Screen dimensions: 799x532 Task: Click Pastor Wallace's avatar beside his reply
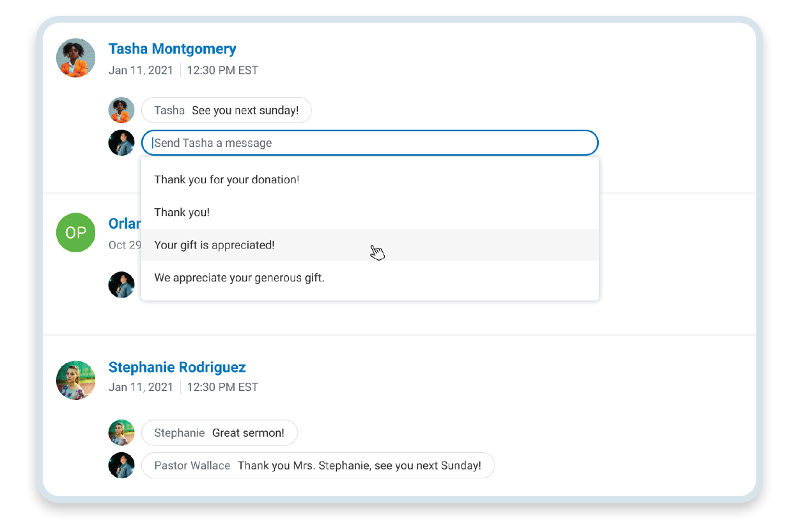coord(121,466)
